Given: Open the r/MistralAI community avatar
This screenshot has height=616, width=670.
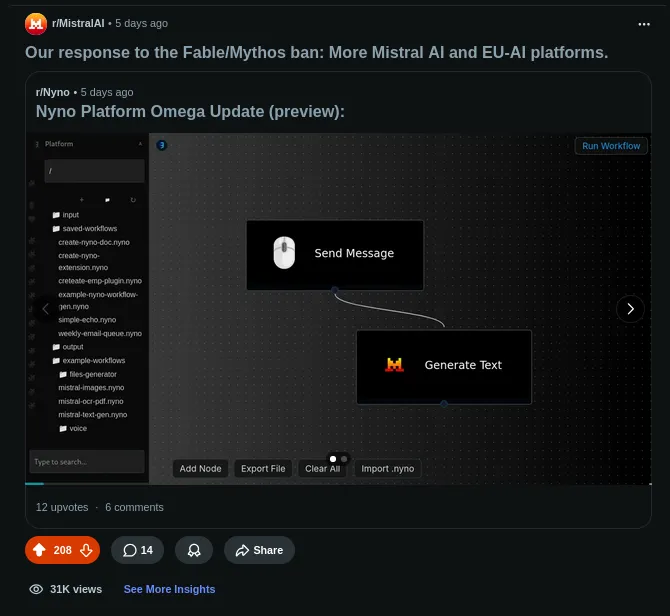Looking at the screenshot, I should tap(36, 24).
